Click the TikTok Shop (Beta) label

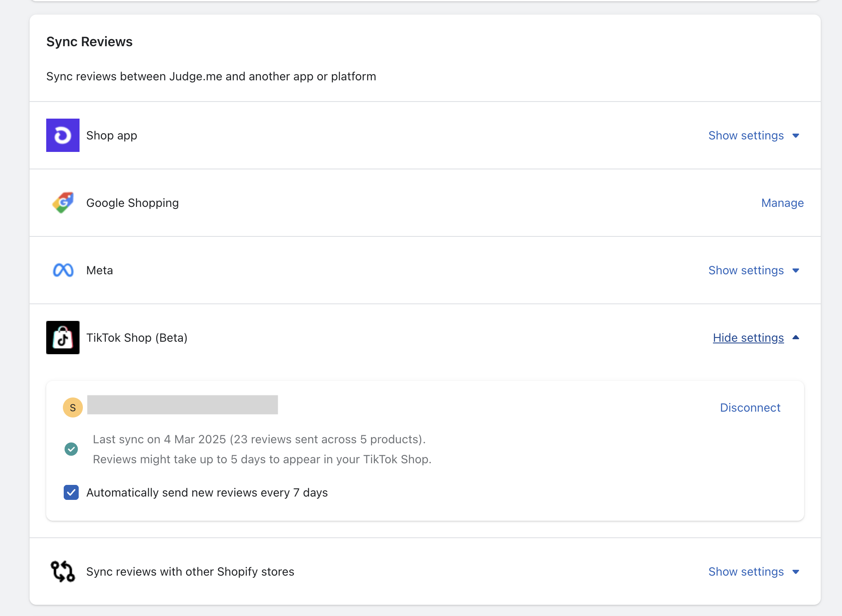[x=137, y=338]
